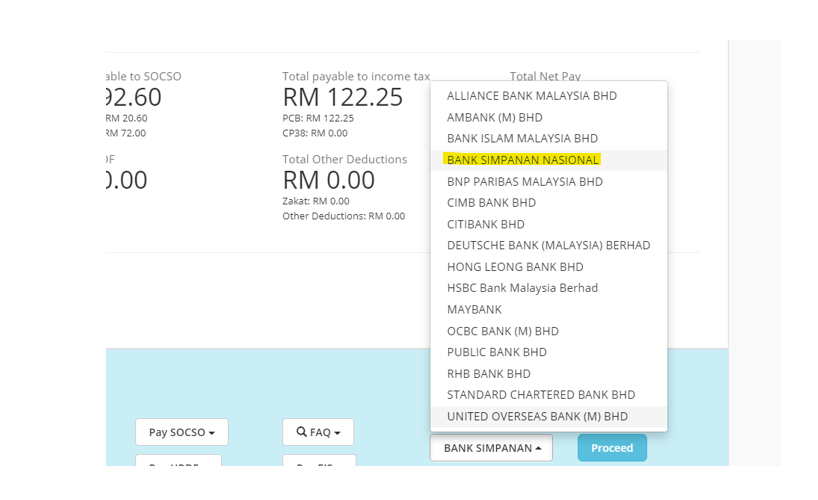Choose OCBC BANK (M) BHD

click(x=548, y=331)
